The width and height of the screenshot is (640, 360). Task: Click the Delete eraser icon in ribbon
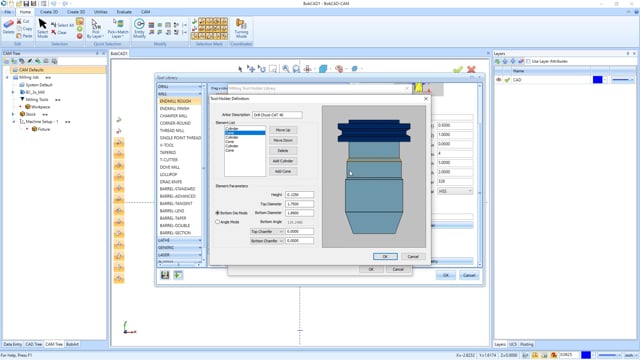(x=8, y=24)
